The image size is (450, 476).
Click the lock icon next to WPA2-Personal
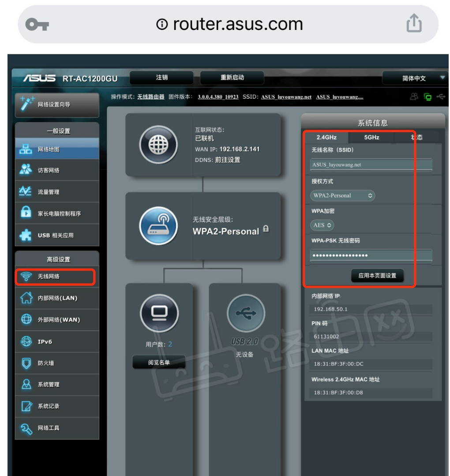coord(266,229)
